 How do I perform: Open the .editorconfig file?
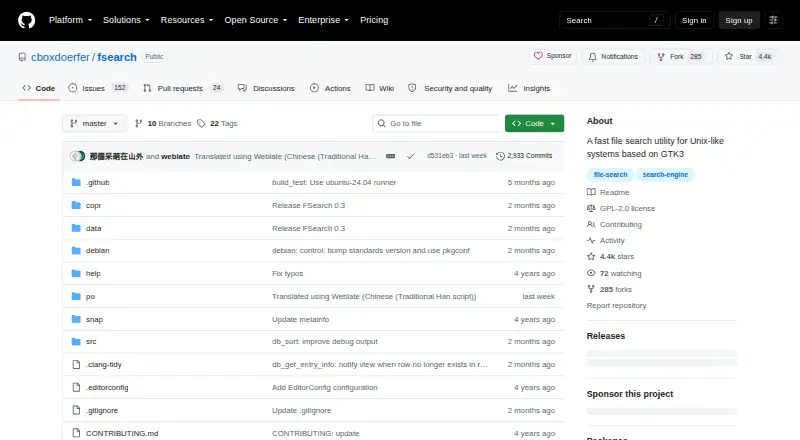click(107, 387)
